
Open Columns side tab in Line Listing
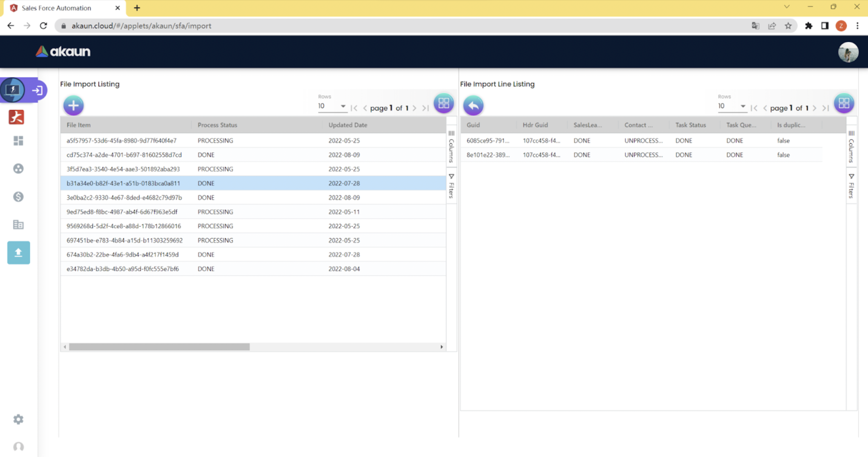pos(851,147)
